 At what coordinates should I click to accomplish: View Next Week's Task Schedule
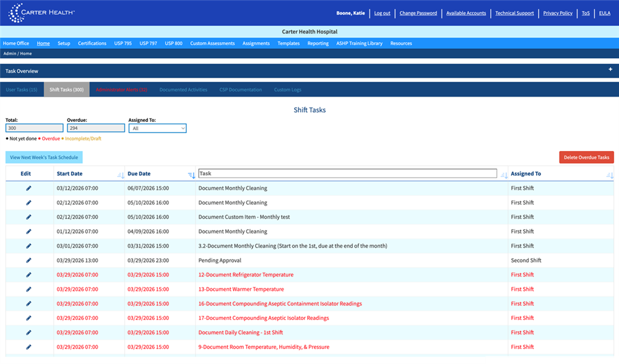44,157
